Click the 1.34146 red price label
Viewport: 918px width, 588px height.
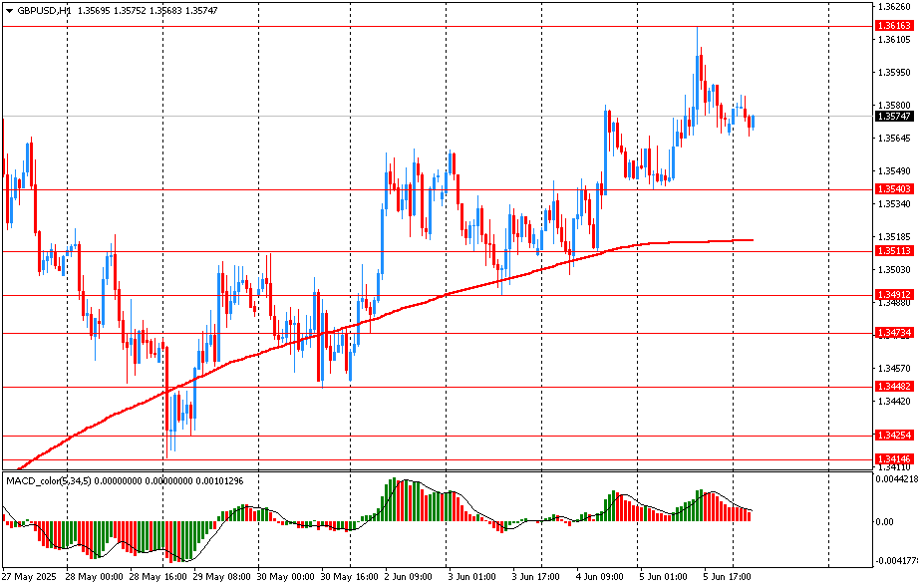[894, 458]
